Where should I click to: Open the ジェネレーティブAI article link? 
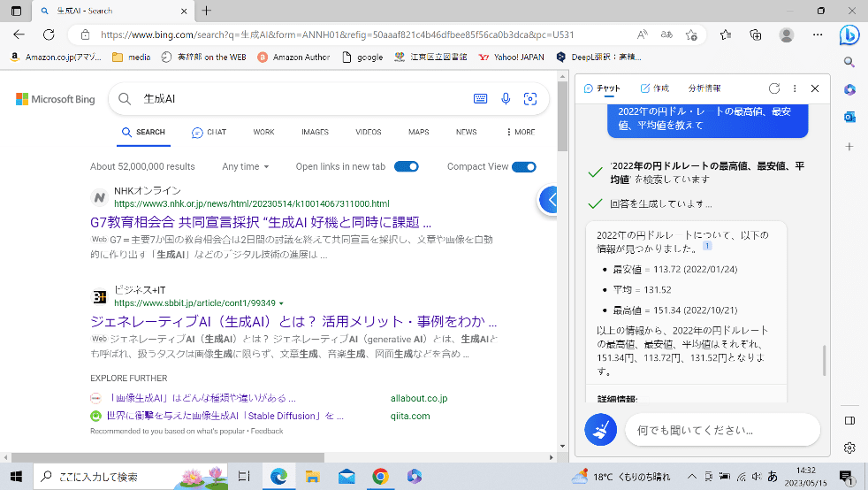[x=293, y=321]
